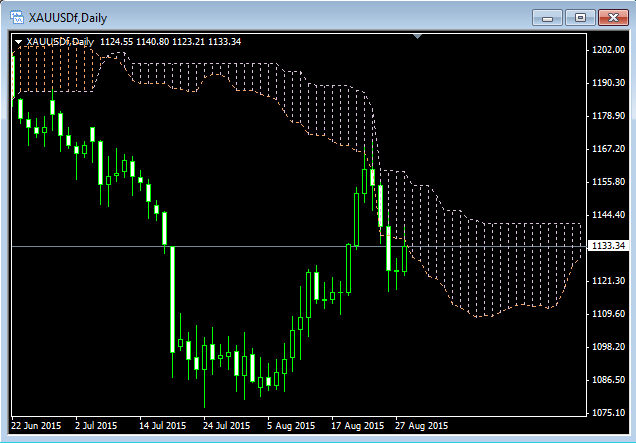Screen dimensions: 636x443
Task: Close the XAUUSDf,Daily chart window
Action: click(613, 18)
